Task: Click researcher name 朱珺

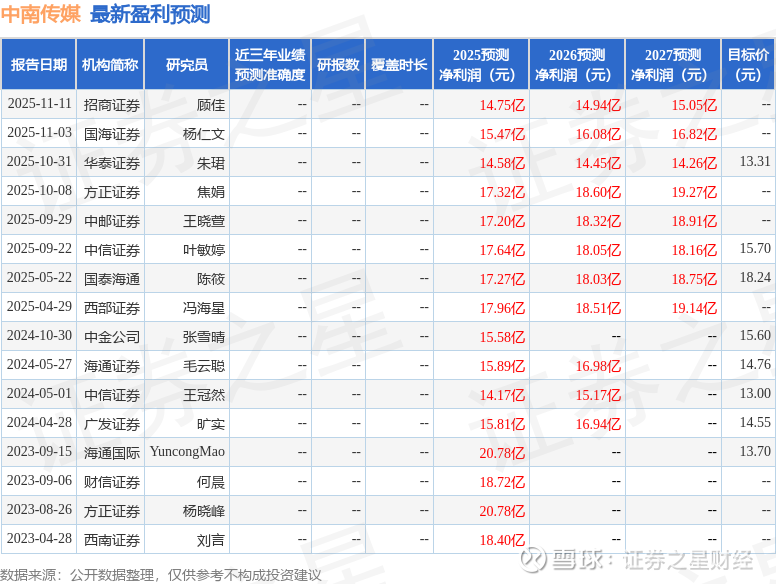Action: 211,163
